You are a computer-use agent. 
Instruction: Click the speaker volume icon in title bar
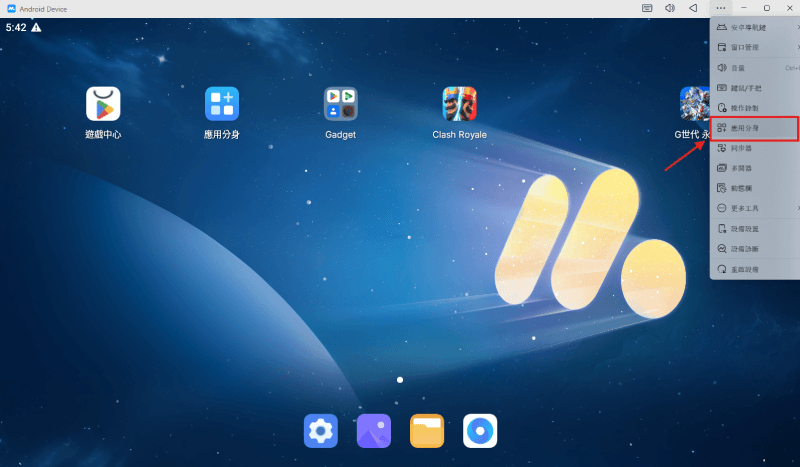pyautogui.click(x=670, y=8)
